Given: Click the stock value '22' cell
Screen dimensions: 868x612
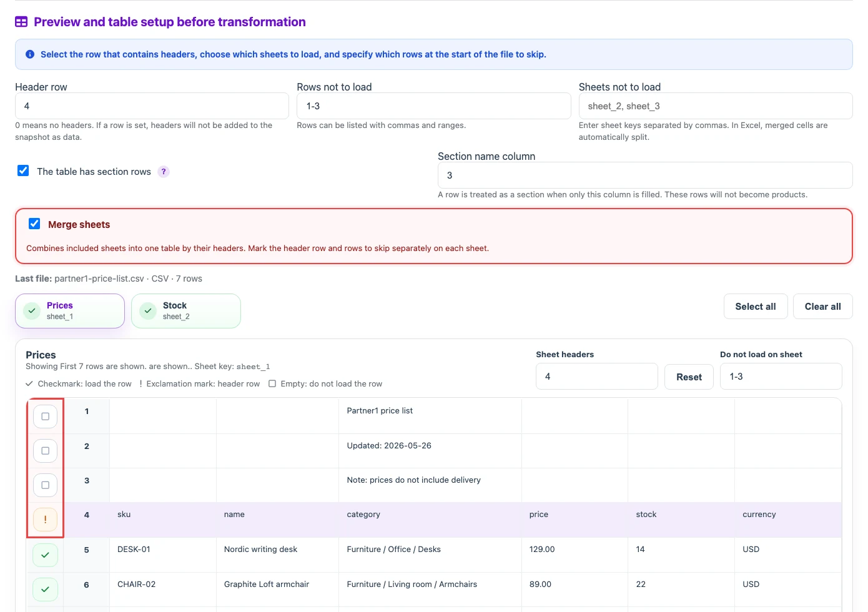Looking at the screenshot, I should coord(681,590).
